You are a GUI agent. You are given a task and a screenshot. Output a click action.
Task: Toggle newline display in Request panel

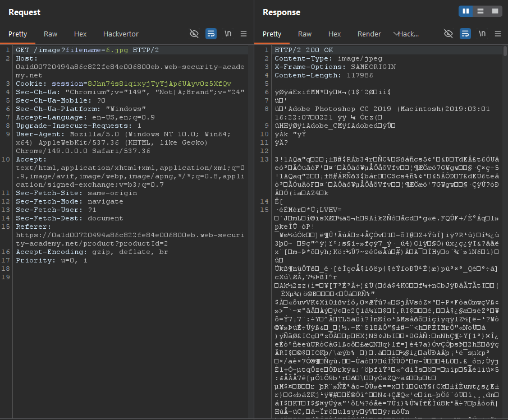228,34
